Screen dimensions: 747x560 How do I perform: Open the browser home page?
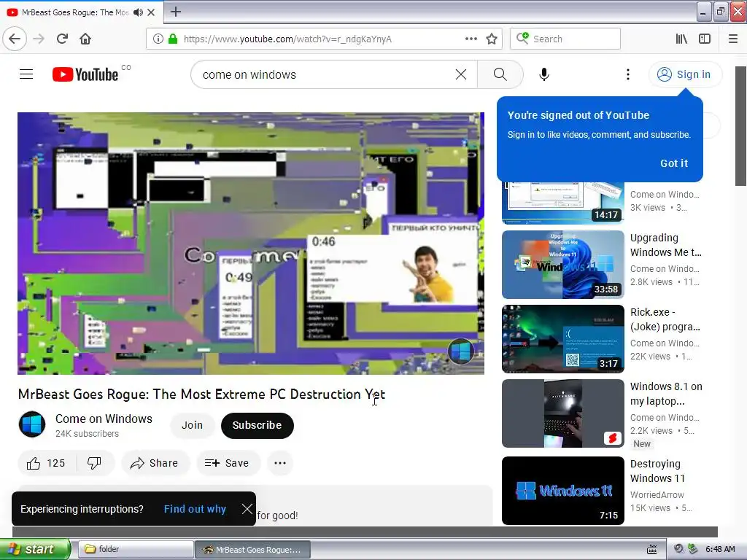(85, 39)
